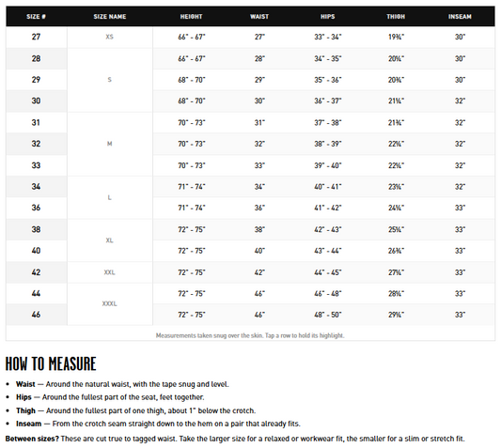Click the WAIST column header
This screenshot has height=448, width=501.
259,17
